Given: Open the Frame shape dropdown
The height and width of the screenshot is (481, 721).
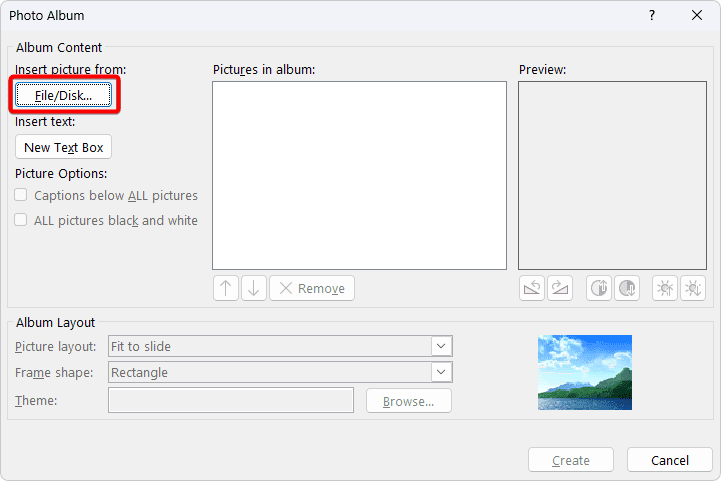Looking at the screenshot, I should coord(441,372).
